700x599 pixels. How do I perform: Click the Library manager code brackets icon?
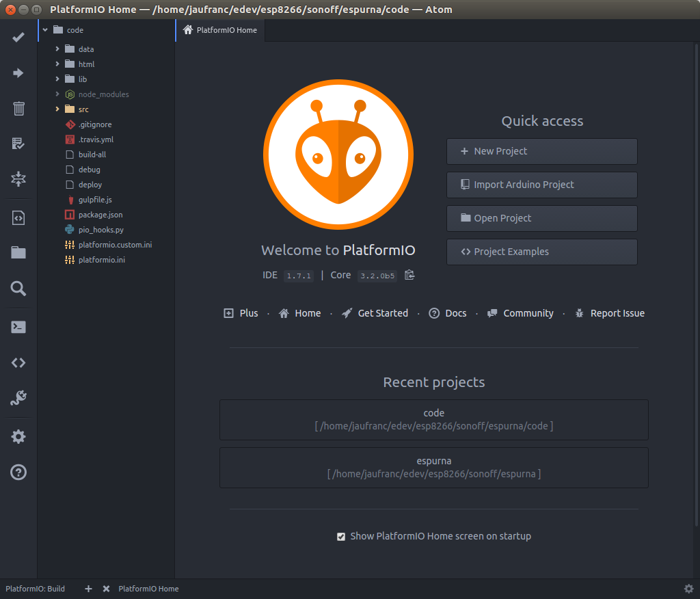pos(18,362)
